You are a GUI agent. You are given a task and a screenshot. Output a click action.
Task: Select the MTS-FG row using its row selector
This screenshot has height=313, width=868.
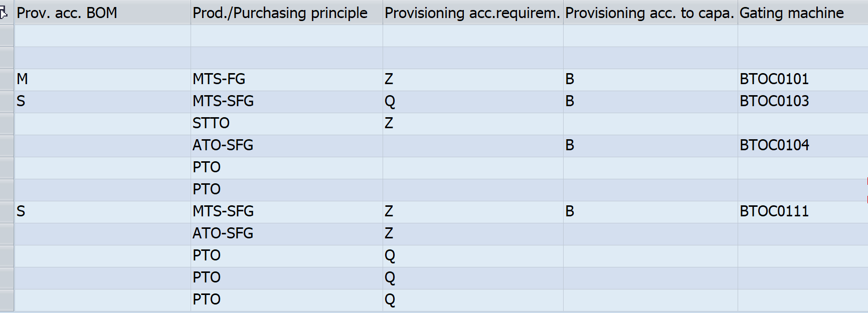pyautogui.click(x=7, y=80)
